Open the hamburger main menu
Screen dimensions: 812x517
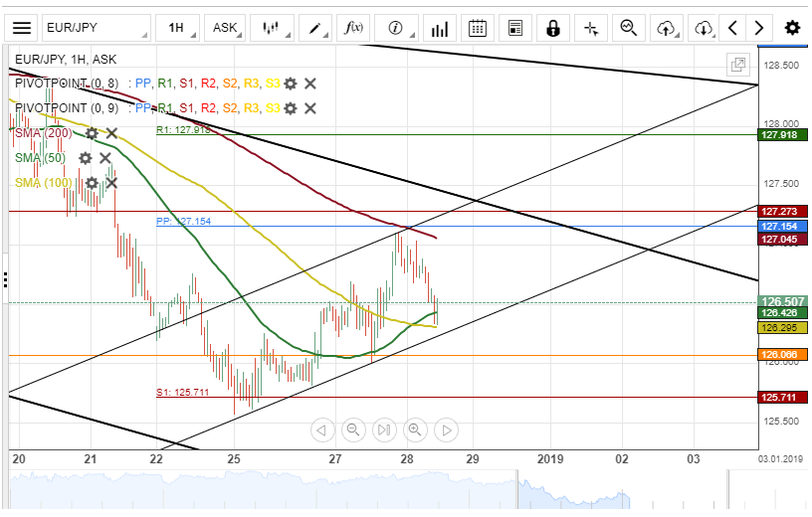(x=22, y=28)
